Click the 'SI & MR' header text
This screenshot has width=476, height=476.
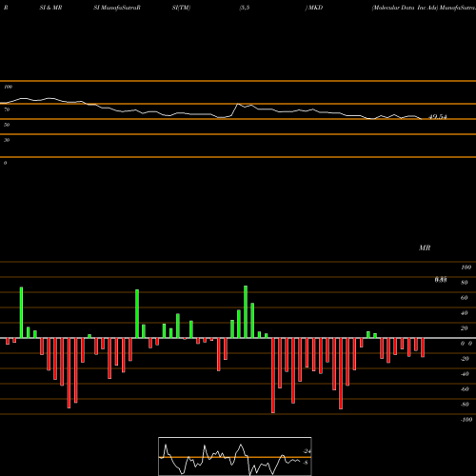(x=50, y=8)
